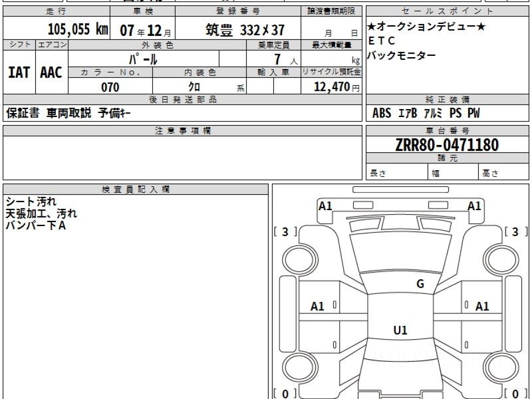
Task: Select the IAT shift value
Action: point(19,72)
